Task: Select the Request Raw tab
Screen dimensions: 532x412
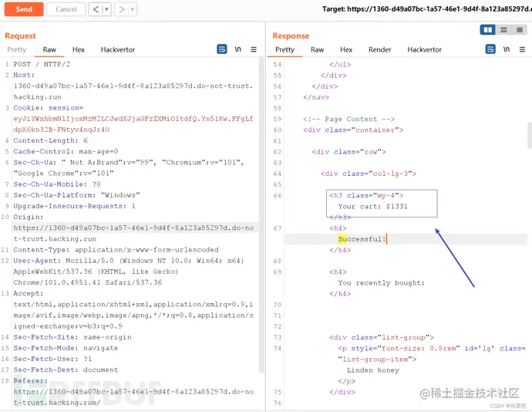Action: click(x=49, y=49)
